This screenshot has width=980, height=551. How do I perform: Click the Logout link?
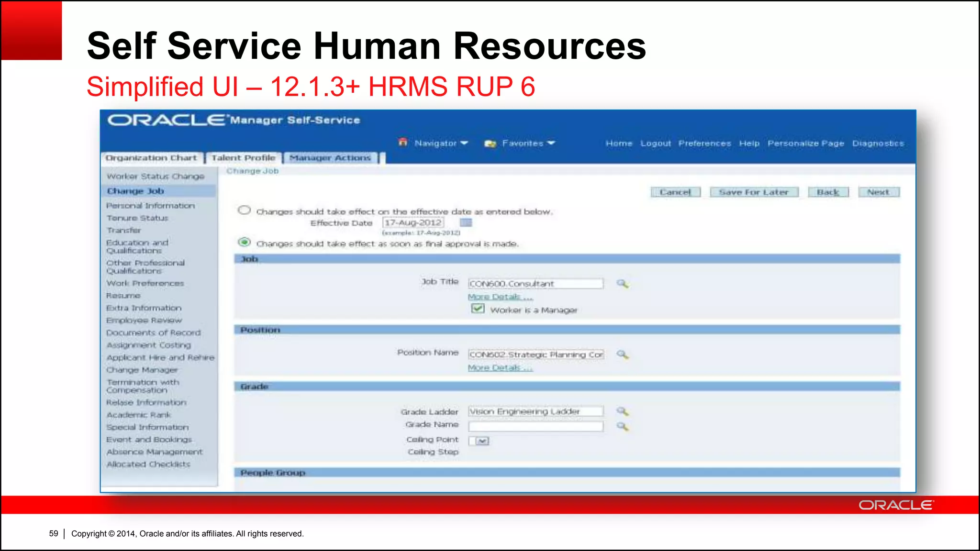pos(656,143)
